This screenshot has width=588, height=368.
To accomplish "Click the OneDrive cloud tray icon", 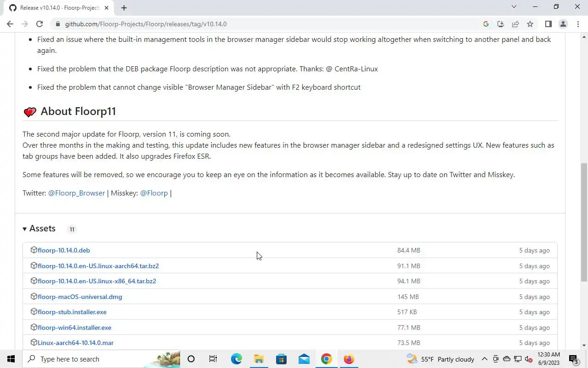I will point(506,359).
